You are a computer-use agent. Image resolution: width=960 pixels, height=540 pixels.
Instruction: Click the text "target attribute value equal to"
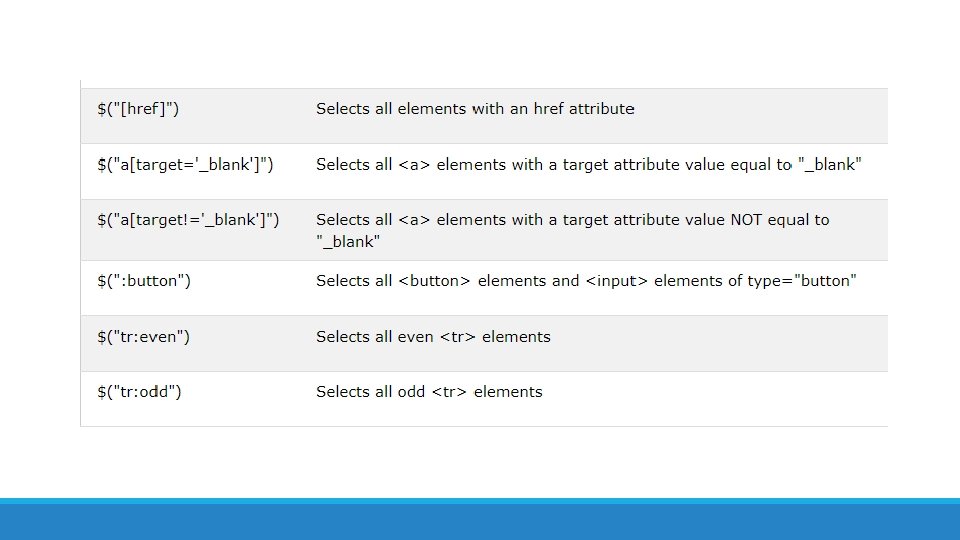click(677, 165)
